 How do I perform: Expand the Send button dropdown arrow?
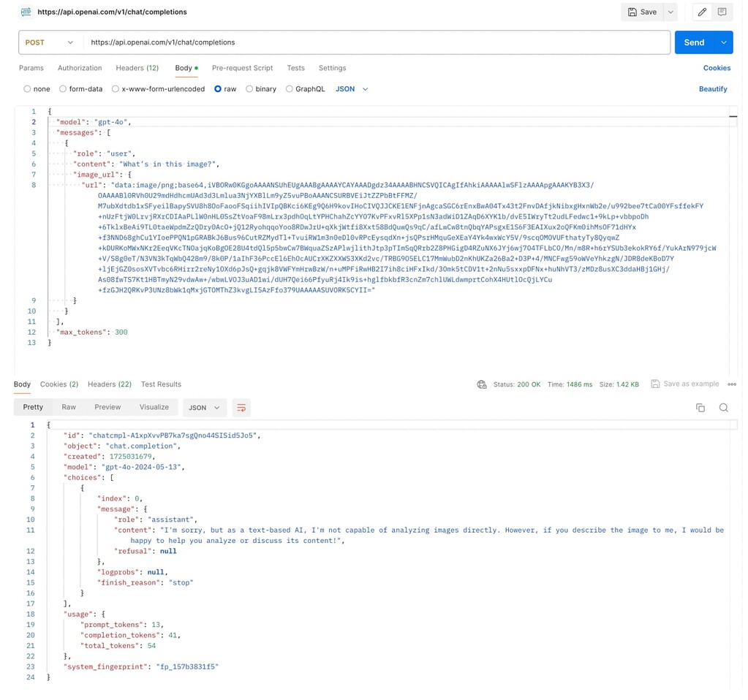pyautogui.click(x=722, y=42)
